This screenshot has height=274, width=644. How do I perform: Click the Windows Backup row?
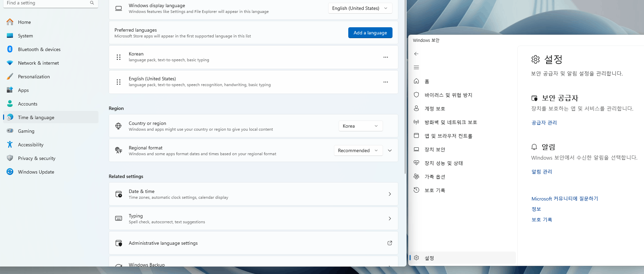253,261
